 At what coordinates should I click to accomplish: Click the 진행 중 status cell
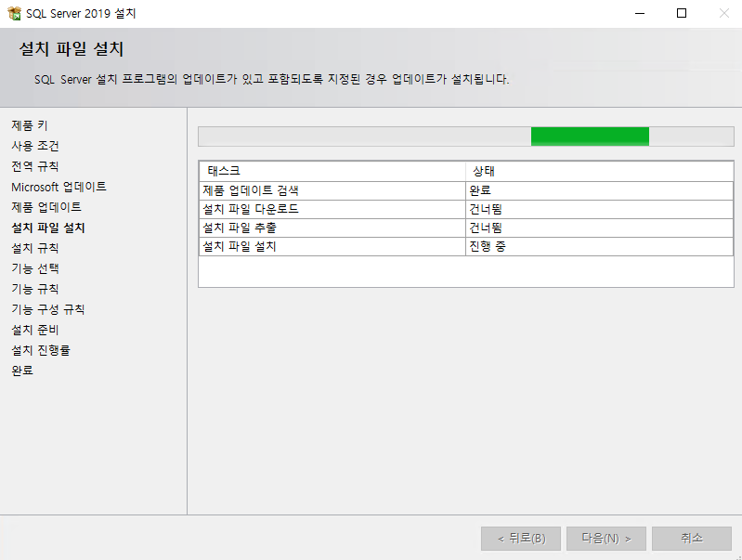pos(600,247)
